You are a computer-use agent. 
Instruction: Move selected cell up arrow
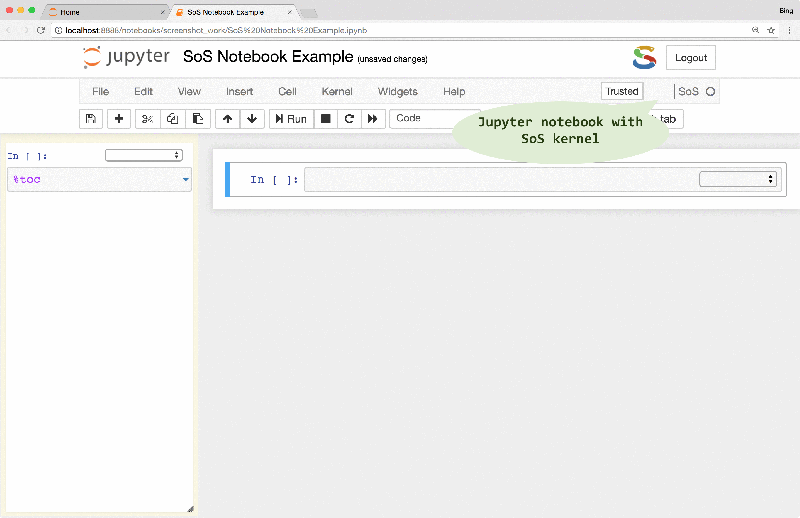(x=228, y=119)
